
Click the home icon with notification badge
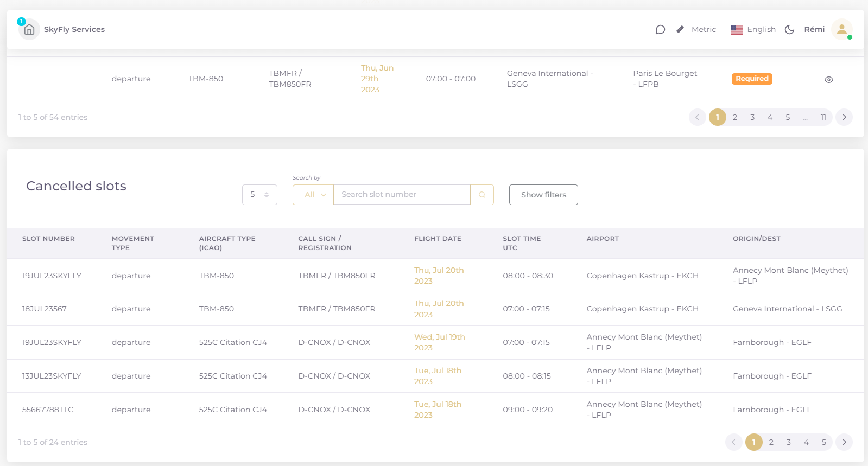29,30
